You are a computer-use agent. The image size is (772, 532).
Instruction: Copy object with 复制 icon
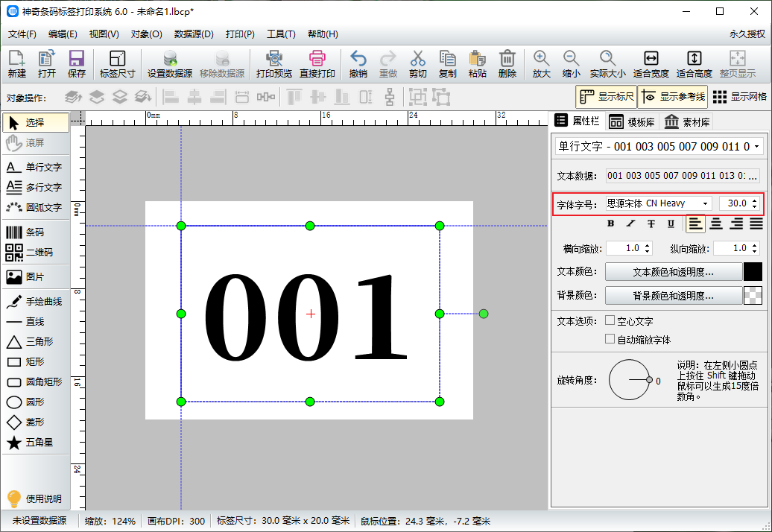click(448, 64)
